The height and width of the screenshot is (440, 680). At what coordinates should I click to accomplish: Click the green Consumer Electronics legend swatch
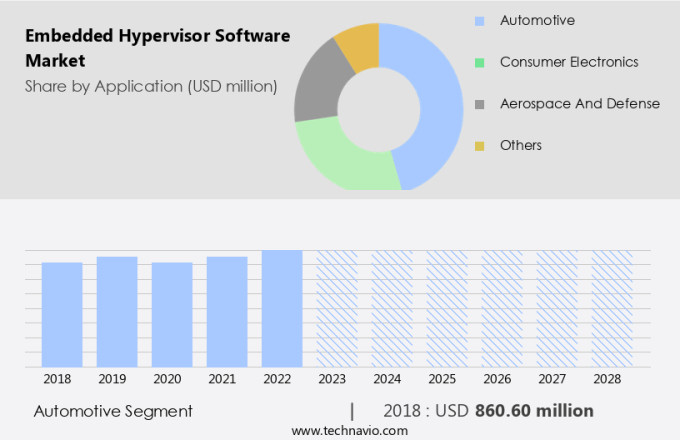(x=479, y=62)
